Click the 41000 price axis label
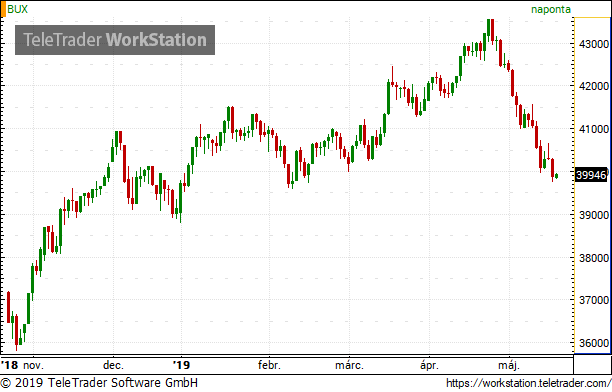 point(594,129)
